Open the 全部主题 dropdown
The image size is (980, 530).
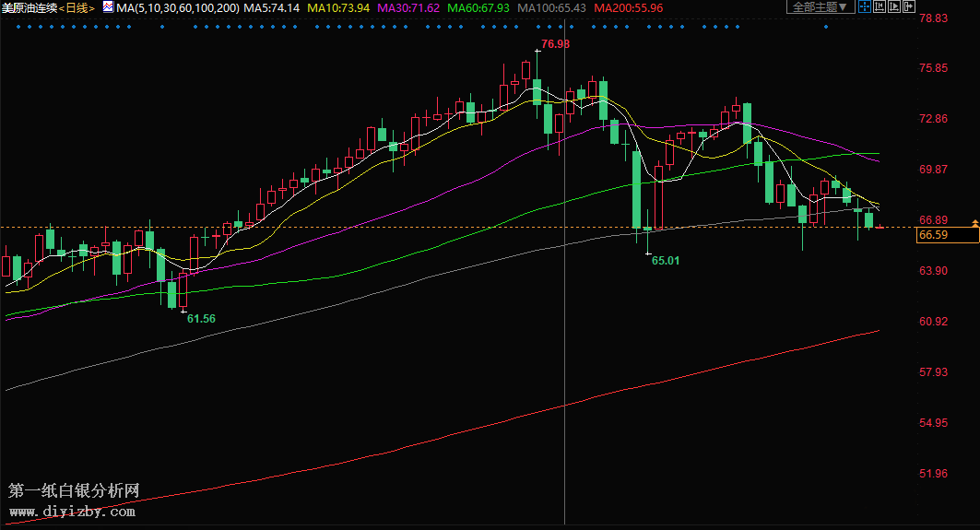coord(821,7)
